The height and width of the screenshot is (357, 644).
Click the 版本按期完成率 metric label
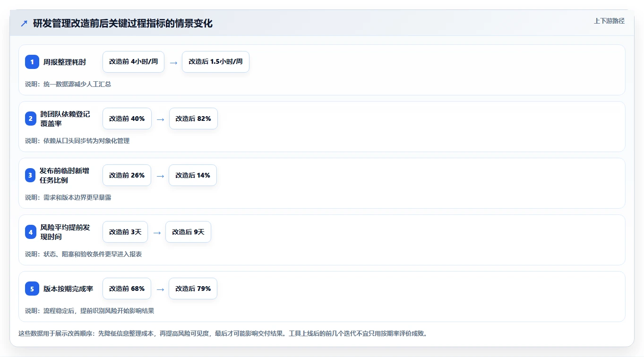click(x=68, y=289)
